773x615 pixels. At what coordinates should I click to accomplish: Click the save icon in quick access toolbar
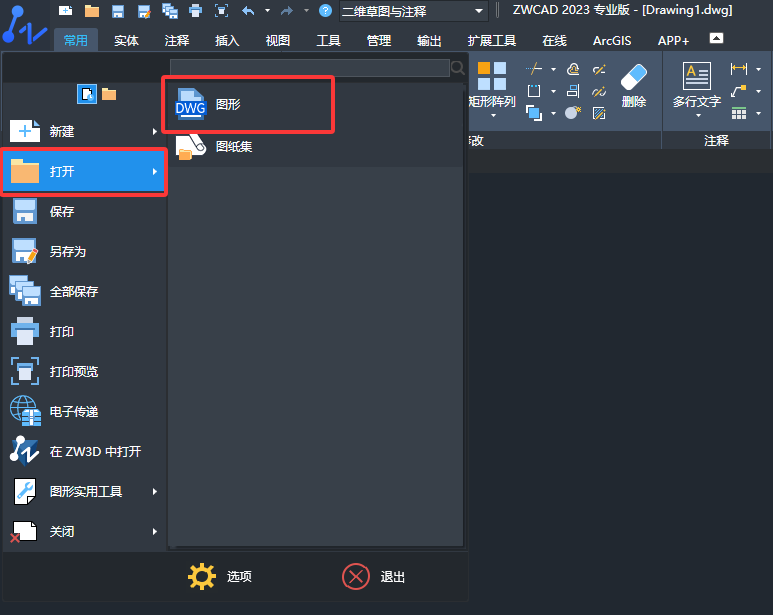click(x=118, y=11)
